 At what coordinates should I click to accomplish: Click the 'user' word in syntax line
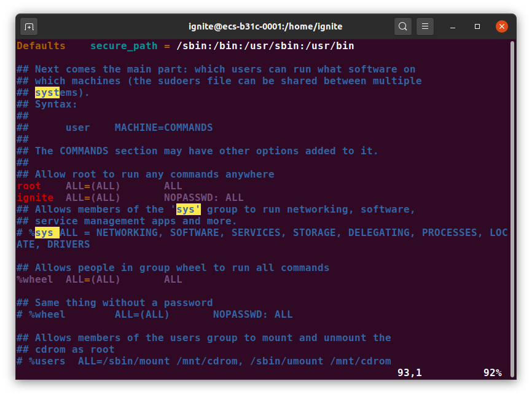(77, 128)
